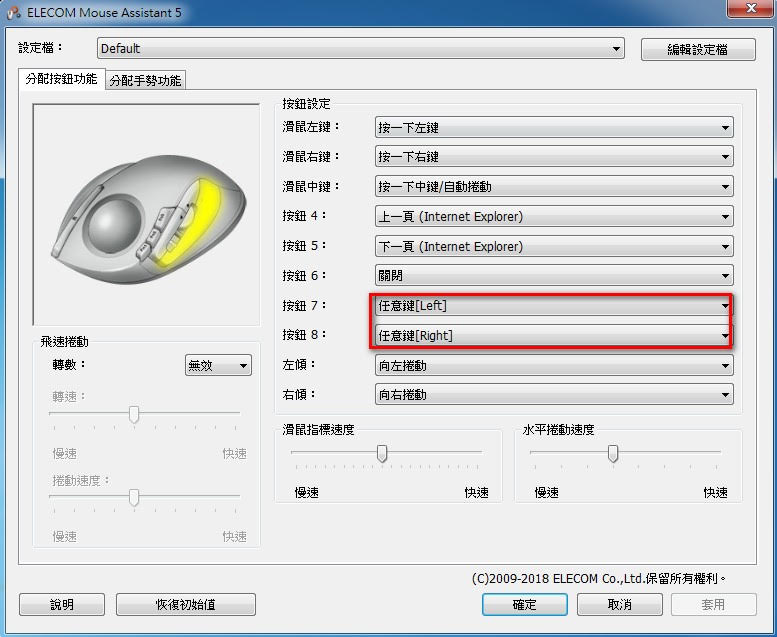Open the 按鈕 5 function dropdown
This screenshot has height=637, width=777.
pos(554,246)
